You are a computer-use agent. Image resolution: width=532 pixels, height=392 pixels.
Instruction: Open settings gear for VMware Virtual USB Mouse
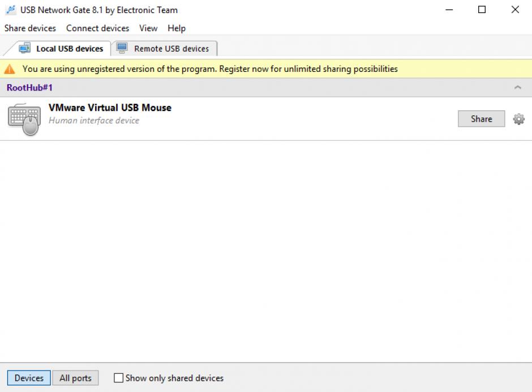point(518,119)
